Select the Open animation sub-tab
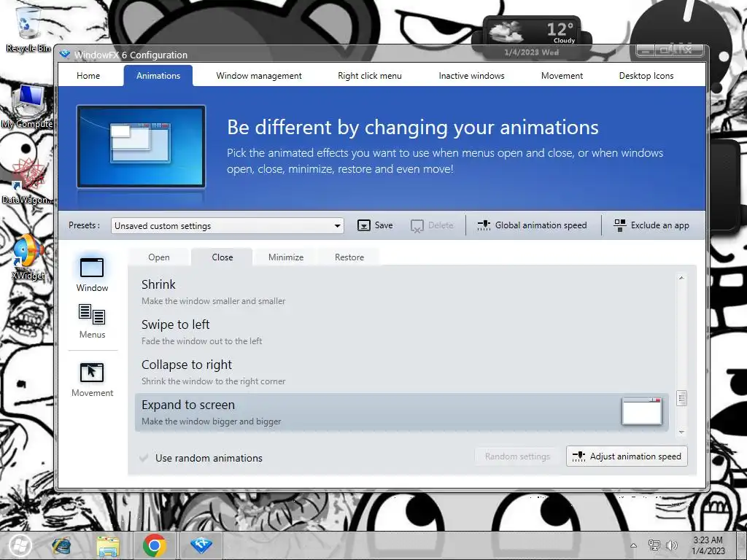 tap(158, 257)
